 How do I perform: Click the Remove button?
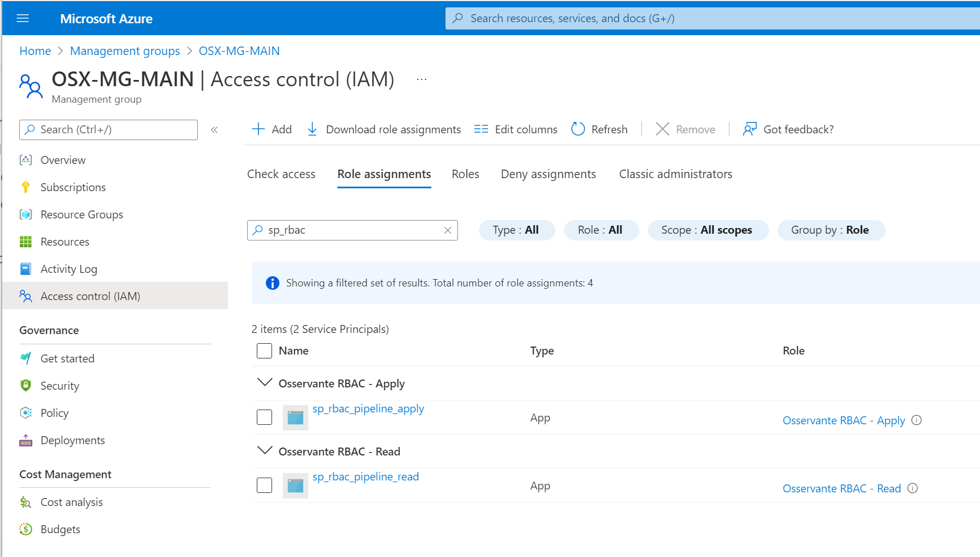pyautogui.click(x=685, y=129)
